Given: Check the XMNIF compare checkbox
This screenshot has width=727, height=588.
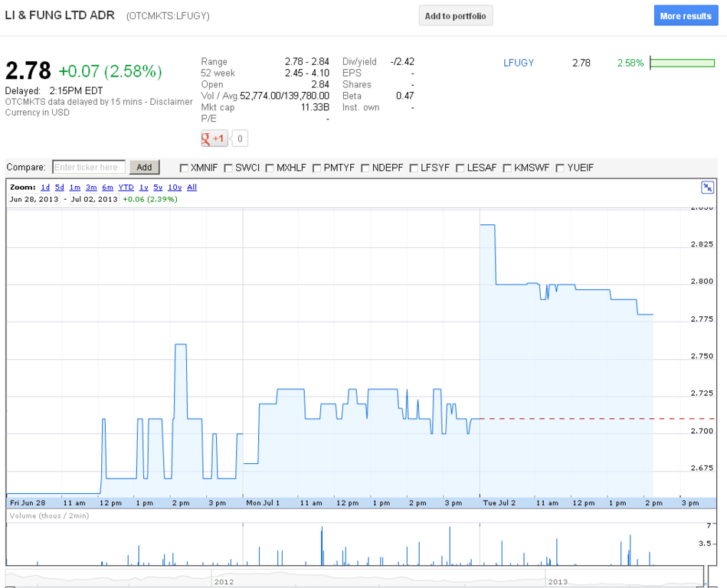Looking at the screenshot, I should coord(184,168).
